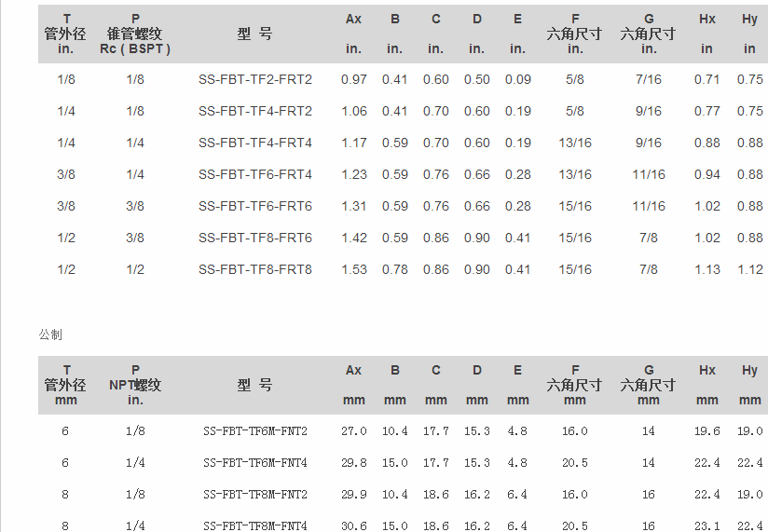
Task: Click the 30.6 Ax value in last row
Action: 353,526
